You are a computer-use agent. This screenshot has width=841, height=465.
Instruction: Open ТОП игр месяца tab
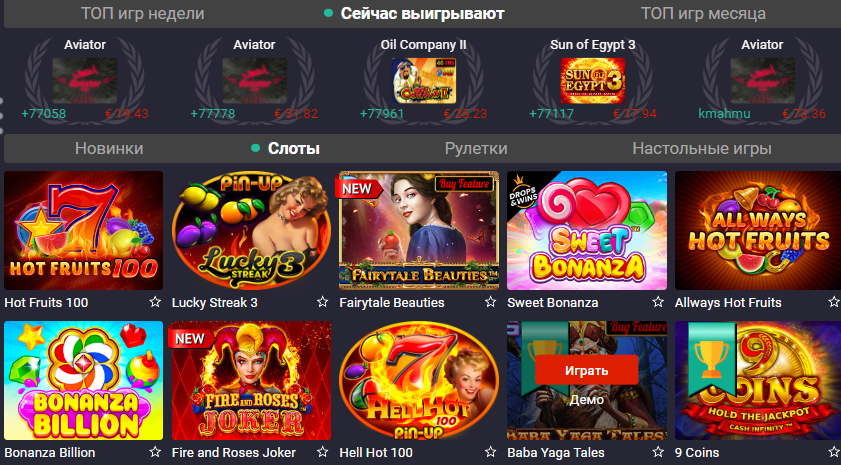tap(703, 13)
